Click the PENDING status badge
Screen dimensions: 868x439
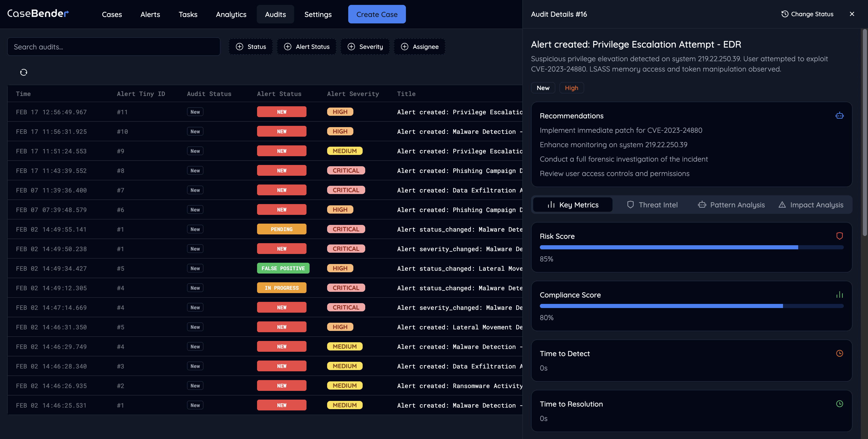tap(282, 229)
